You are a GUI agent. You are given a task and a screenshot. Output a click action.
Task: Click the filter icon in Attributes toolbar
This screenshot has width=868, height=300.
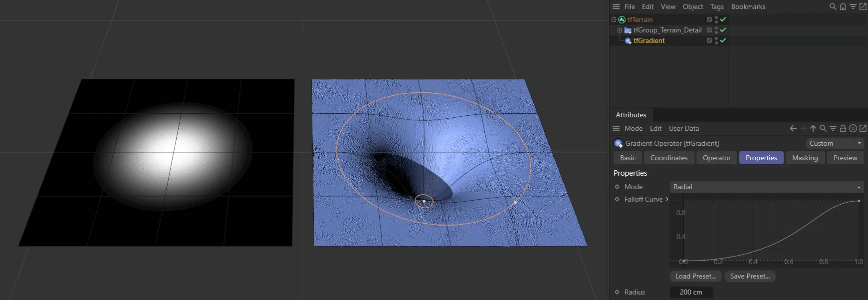[x=833, y=128]
